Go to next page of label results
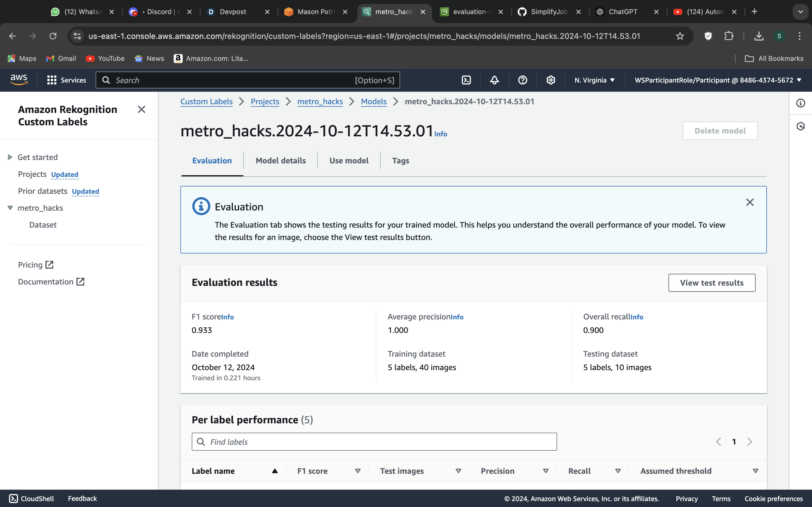The width and height of the screenshot is (812, 507). (x=750, y=442)
